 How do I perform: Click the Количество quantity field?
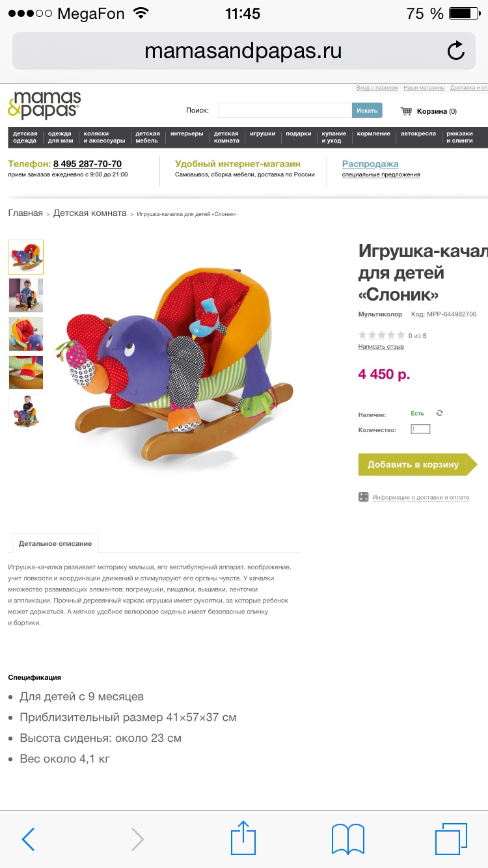(x=420, y=429)
